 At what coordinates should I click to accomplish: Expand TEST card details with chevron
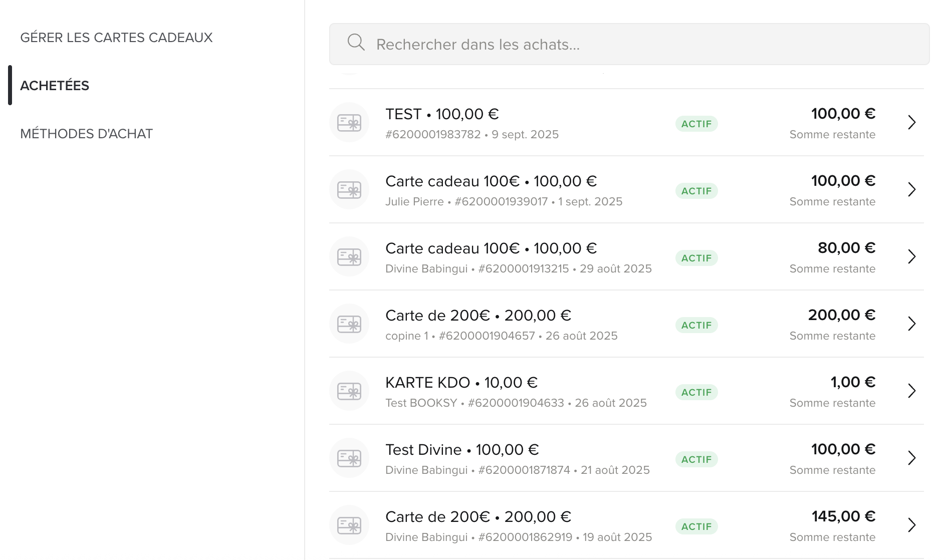click(912, 123)
